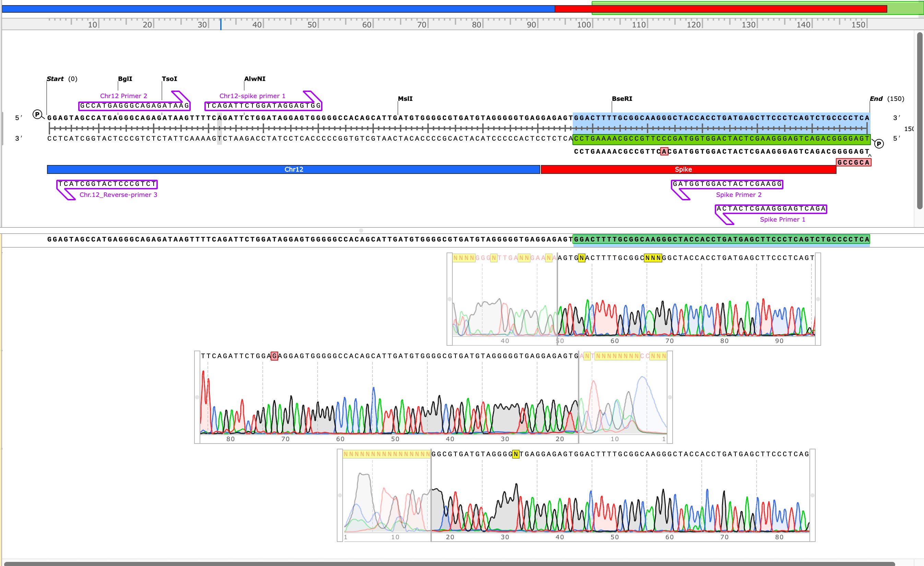
Task: Click the BglI enzyme site label
Action: 125,79
